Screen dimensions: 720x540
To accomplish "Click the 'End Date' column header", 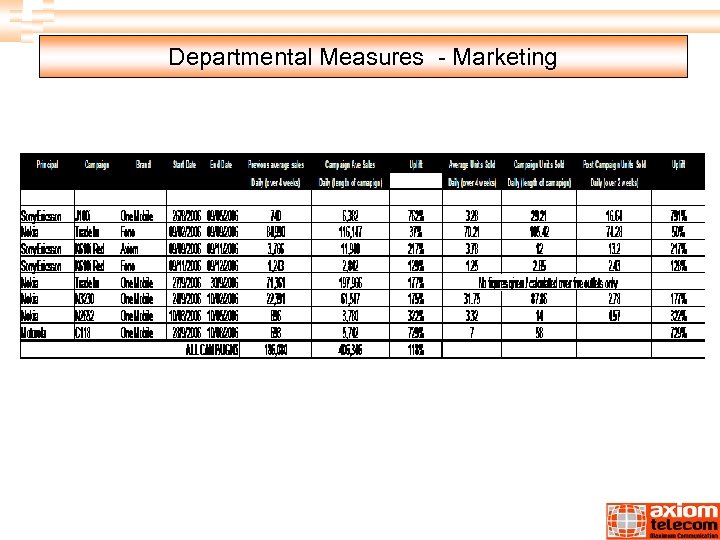I will point(221,164).
